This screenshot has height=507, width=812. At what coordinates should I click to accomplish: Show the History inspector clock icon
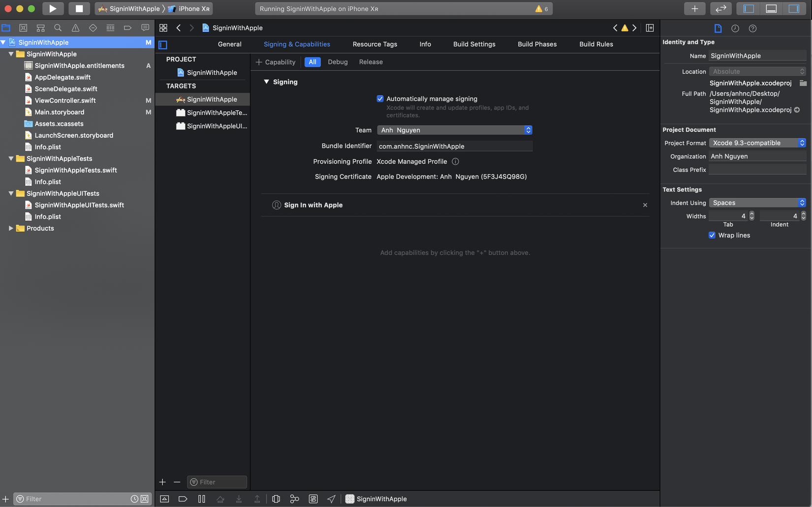click(735, 29)
